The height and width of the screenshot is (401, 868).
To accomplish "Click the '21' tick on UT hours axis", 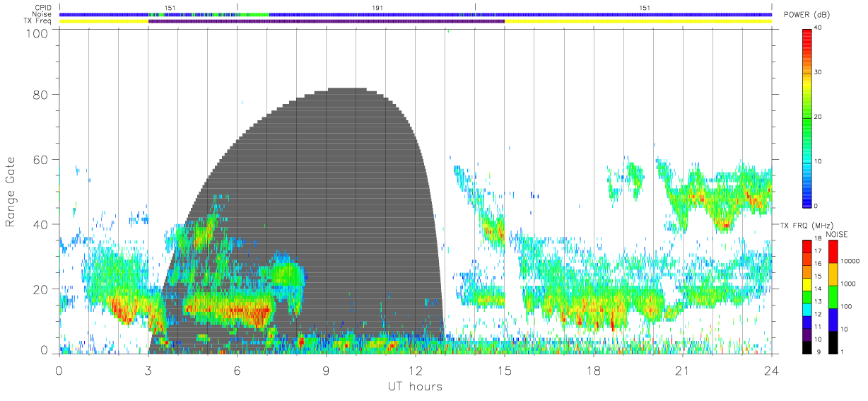I will pos(683,370).
